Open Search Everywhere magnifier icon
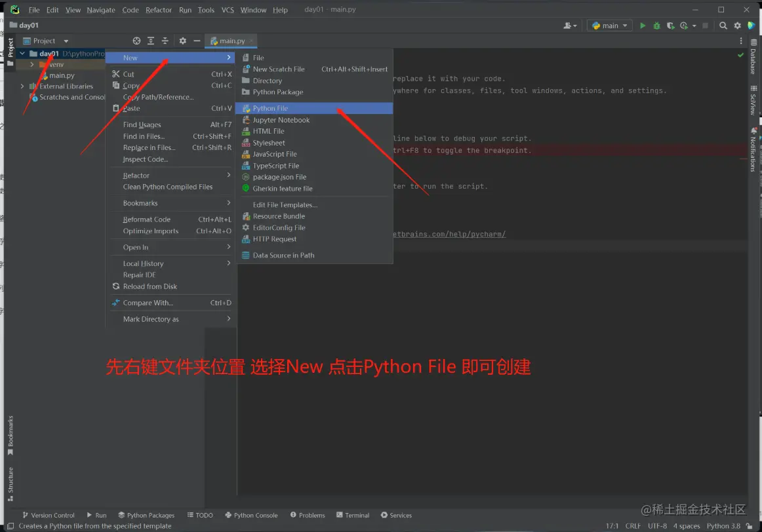This screenshot has width=762, height=532. 723,26
